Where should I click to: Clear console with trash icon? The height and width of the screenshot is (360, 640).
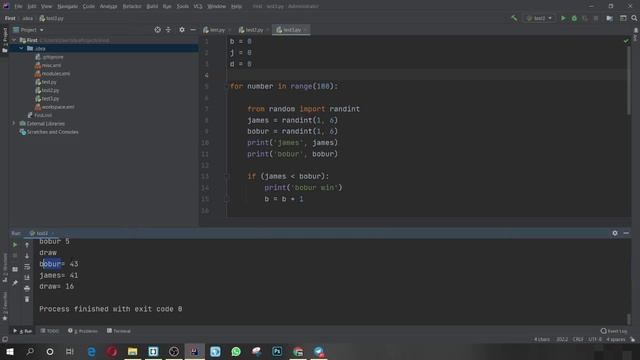point(27,300)
